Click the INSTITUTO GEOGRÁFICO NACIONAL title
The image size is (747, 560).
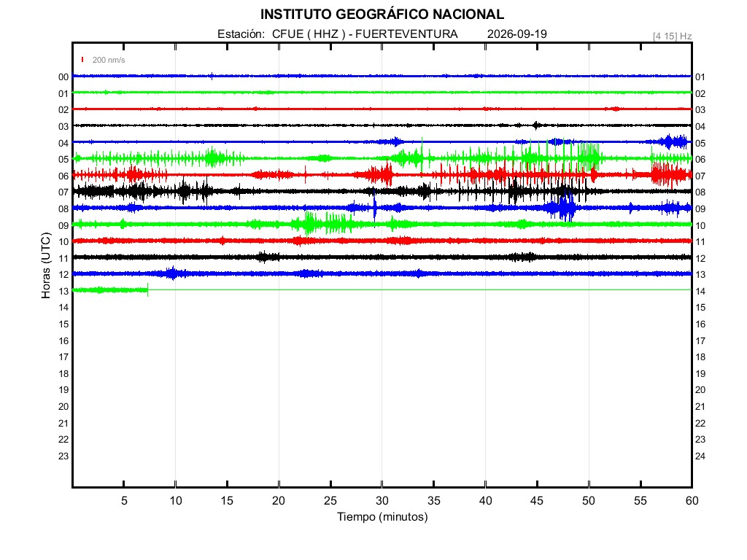click(x=382, y=15)
